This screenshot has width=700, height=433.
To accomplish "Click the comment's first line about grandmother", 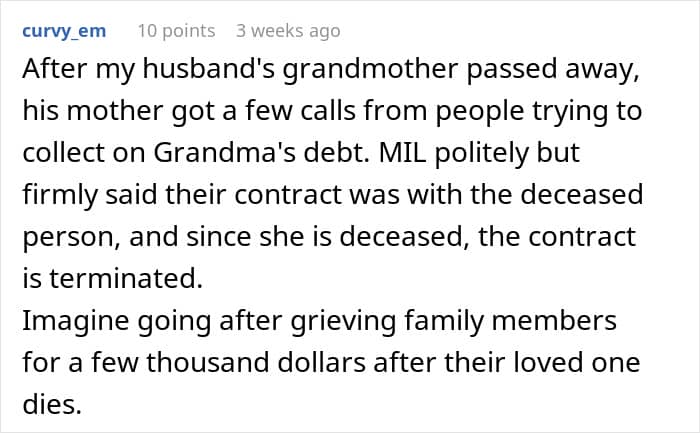I will pyautogui.click(x=331, y=71).
